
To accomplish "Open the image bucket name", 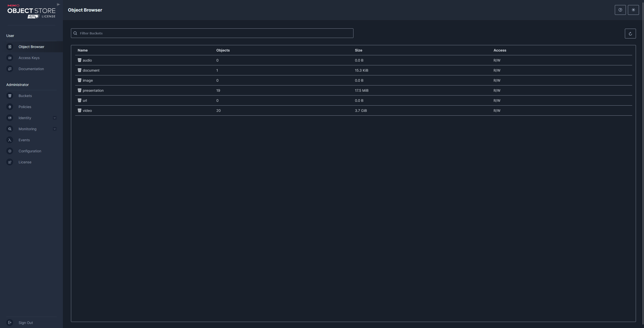I will [88, 80].
